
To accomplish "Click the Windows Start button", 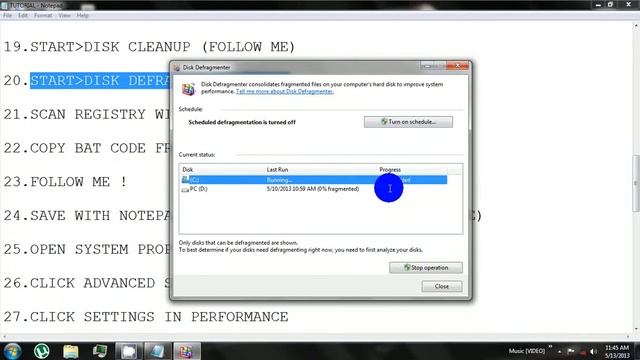I will 12,351.
